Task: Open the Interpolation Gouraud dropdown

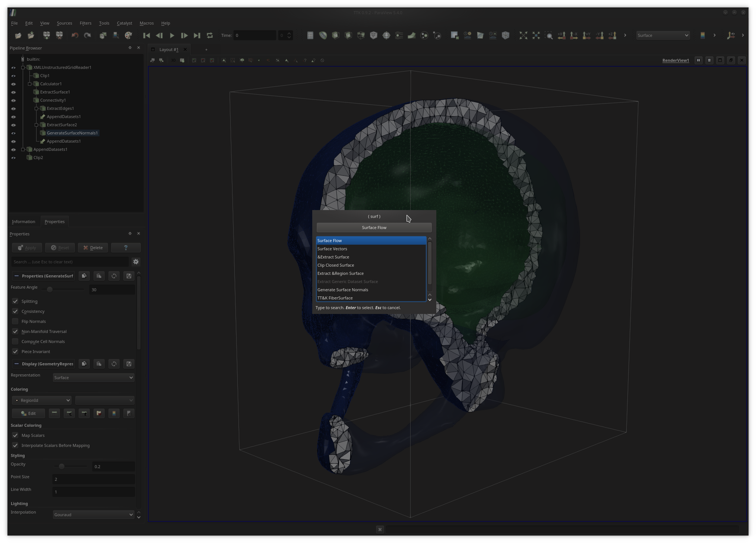Action: click(x=93, y=515)
